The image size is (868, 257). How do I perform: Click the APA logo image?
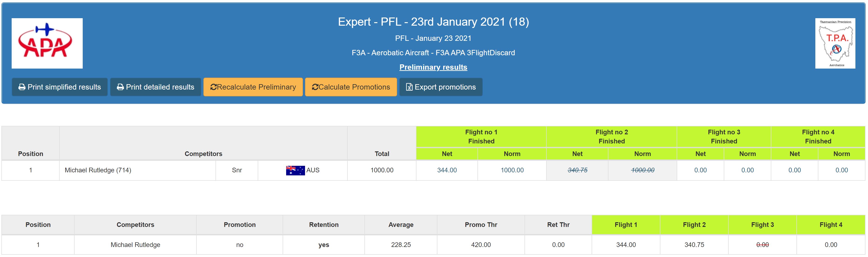point(47,43)
